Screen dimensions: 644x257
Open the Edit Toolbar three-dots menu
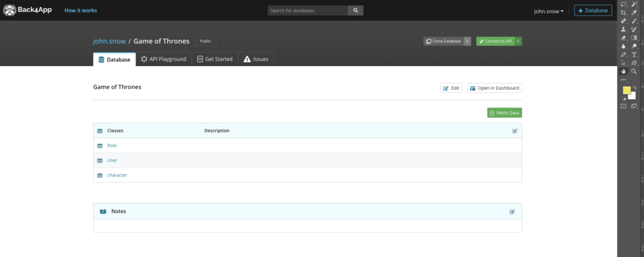[623, 80]
